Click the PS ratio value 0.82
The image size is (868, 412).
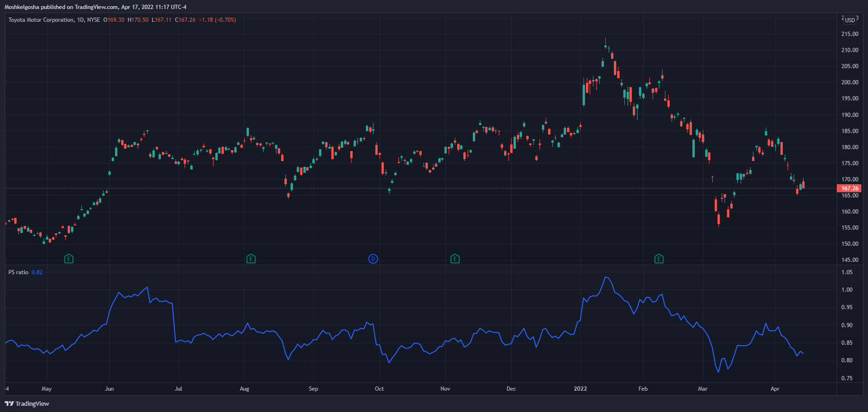pos(37,272)
